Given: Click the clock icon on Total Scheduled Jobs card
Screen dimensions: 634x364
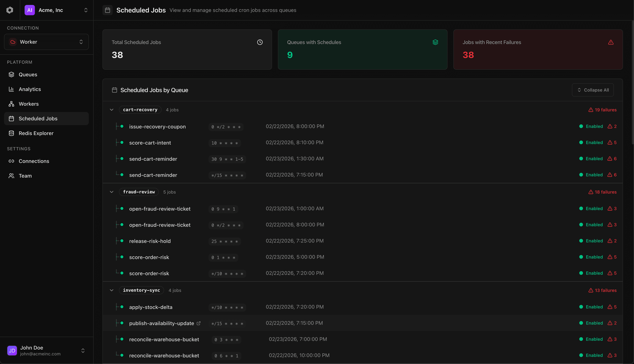Looking at the screenshot, I should tap(260, 42).
